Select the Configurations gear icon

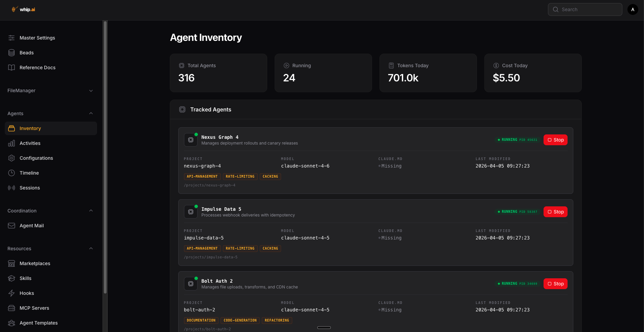[x=11, y=158]
